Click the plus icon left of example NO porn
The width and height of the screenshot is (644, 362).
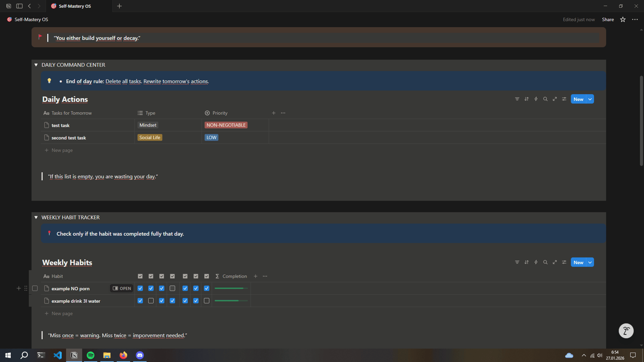tap(18, 289)
